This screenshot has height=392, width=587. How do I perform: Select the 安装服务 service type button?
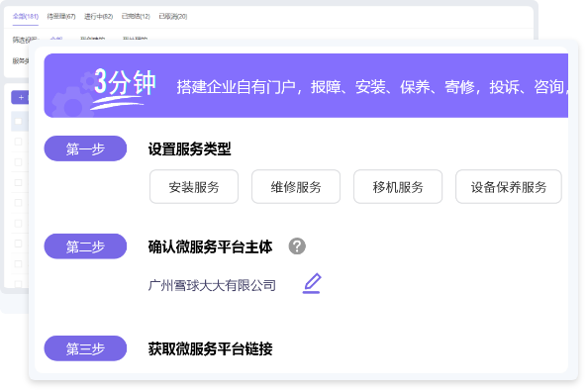[x=194, y=187]
